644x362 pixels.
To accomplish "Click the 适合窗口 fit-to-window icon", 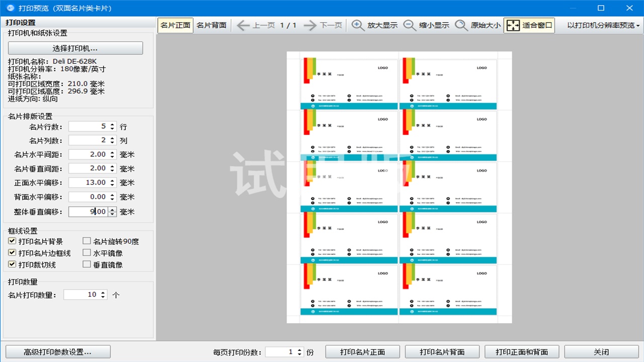I will tap(513, 25).
